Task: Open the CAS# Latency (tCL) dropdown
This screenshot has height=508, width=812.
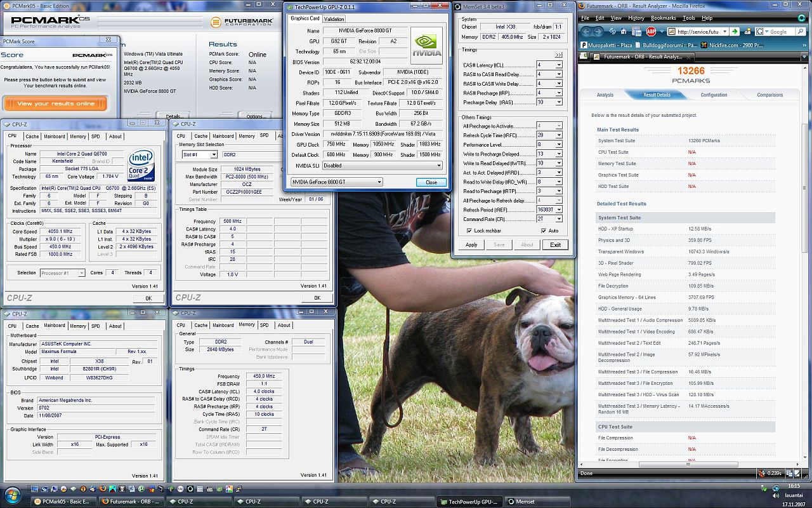Action: 559,65
